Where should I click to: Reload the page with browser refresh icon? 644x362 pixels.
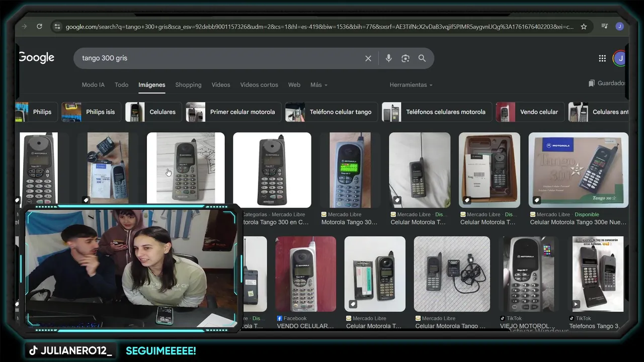coord(39,27)
